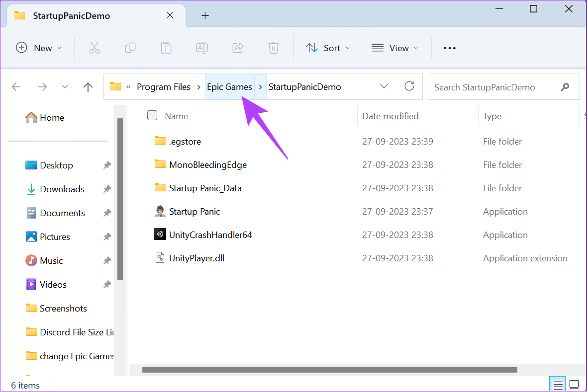Click the Rename icon in toolbar
This screenshot has height=392, width=587.
point(202,48)
